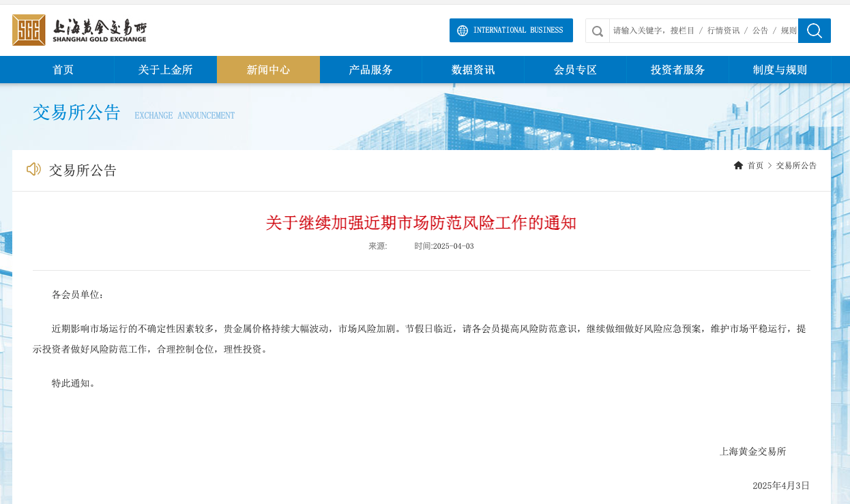Click the red announcement title
This screenshot has width=850, height=504.
(x=421, y=223)
